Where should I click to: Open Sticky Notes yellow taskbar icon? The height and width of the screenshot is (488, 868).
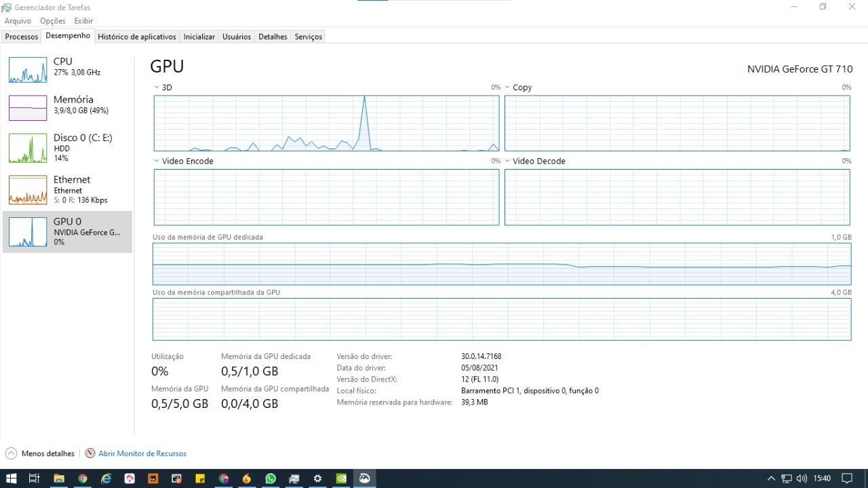(x=200, y=478)
